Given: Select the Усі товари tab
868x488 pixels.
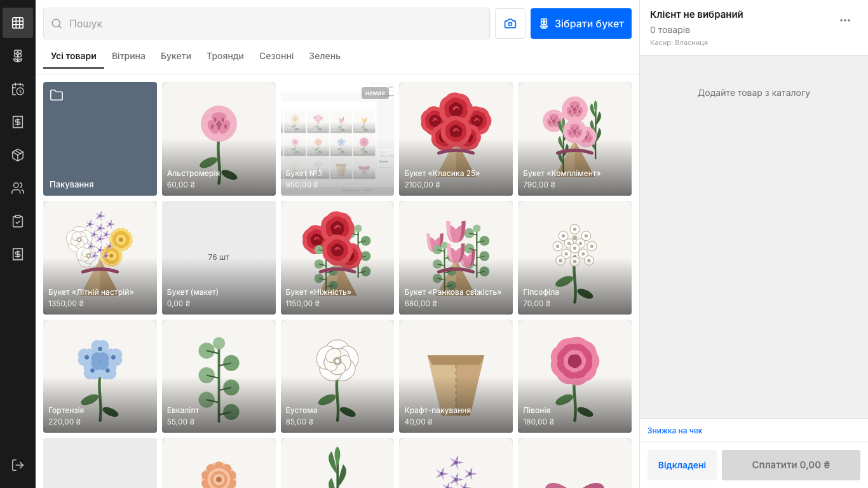Looking at the screenshot, I should (74, 56).
